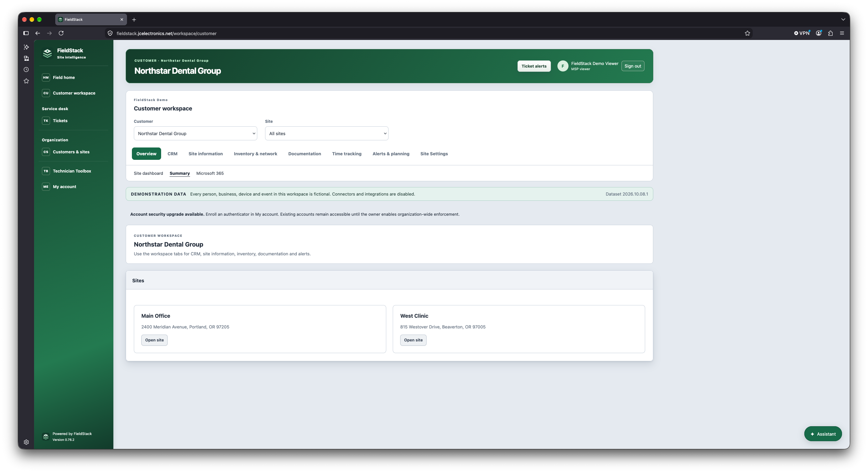Click the CS Customers & sites icon
Screen dimensions: 868x473
click(46, 152)
